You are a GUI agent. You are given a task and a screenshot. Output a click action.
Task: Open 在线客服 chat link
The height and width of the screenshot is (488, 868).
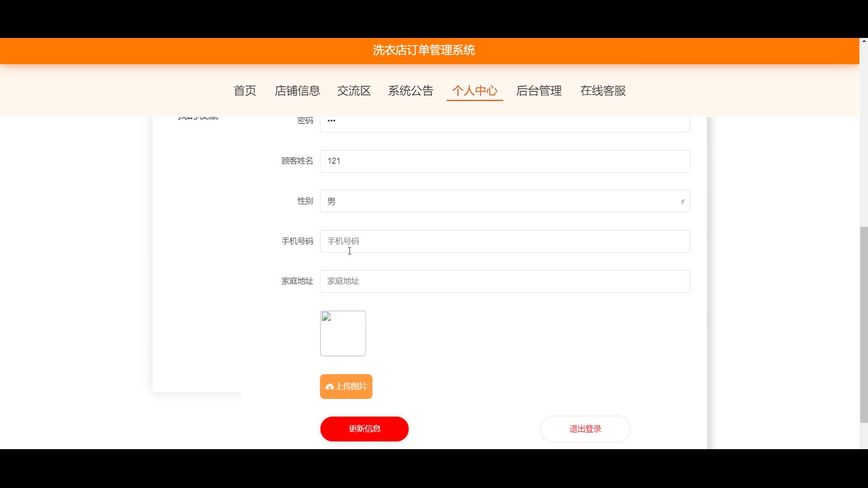pyautogui.click(x=603, y=91)
